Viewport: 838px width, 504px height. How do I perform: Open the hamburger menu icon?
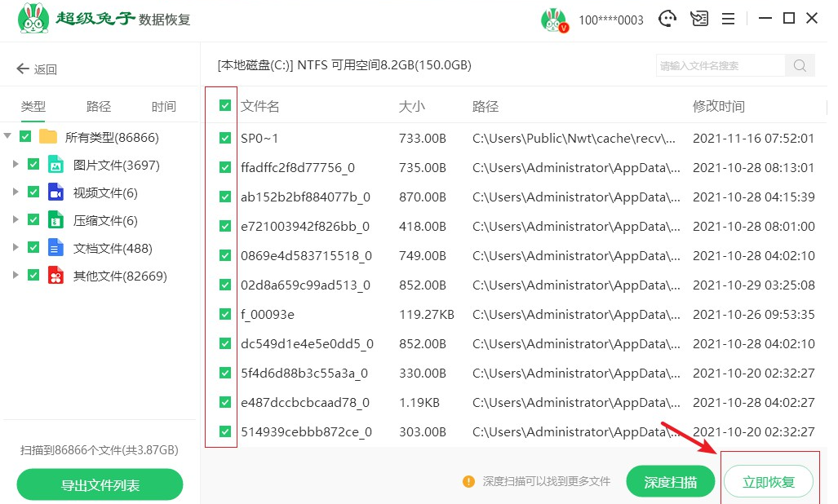click(x=729, y=19)
